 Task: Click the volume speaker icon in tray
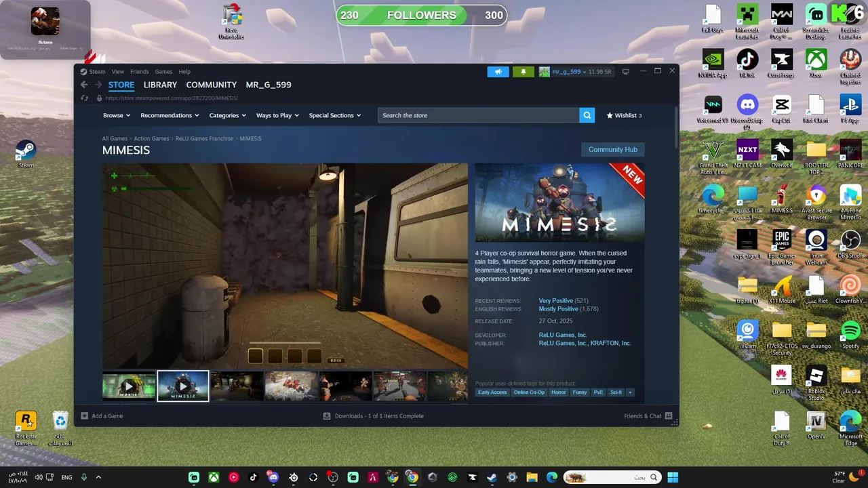coord(39,477)
